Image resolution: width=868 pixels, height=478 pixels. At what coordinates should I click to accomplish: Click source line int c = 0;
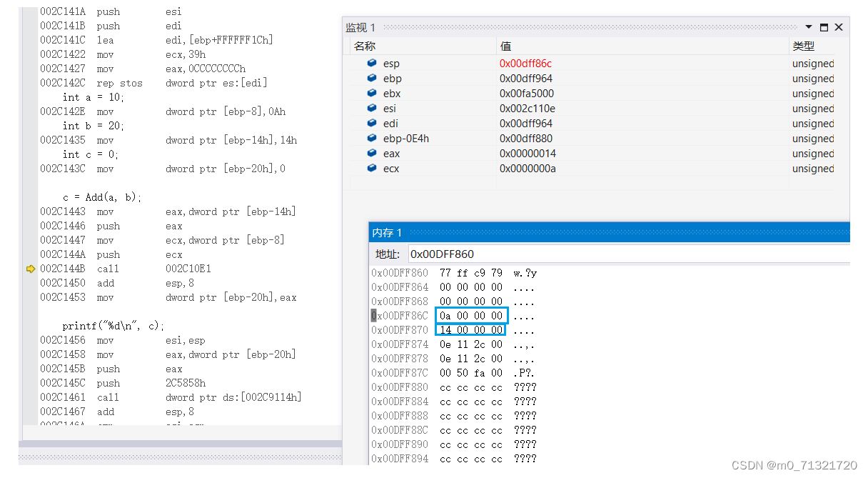(x=91, y=154)
